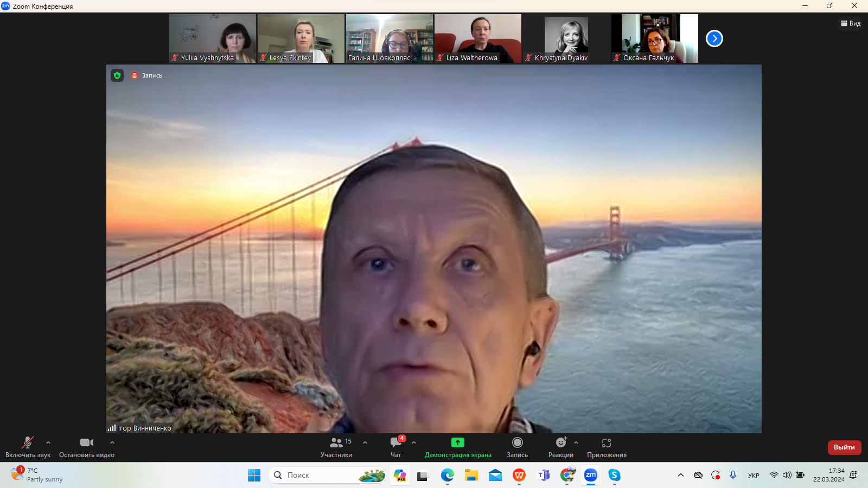Start Демонстрация экрана screen sharing
868x488 pixels.
(458, 447)
